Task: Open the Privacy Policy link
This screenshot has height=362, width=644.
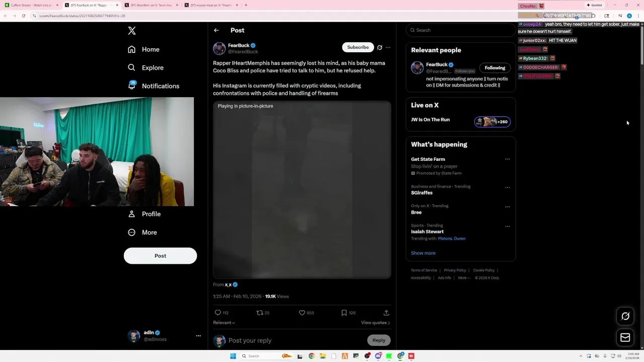Action: tap(455, 270)
